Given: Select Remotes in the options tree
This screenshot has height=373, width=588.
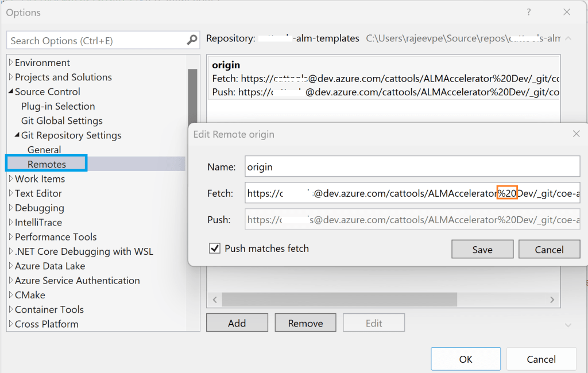Looking at the screenshot, I should pos(47,164).
